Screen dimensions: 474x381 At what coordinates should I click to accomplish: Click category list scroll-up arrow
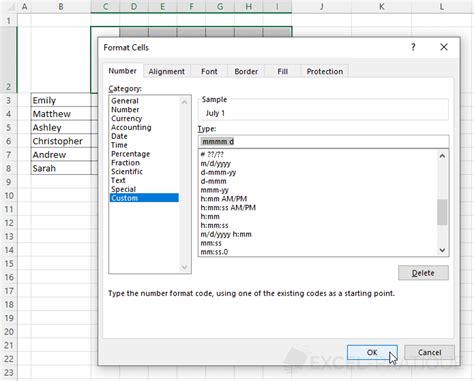point(184,102)
